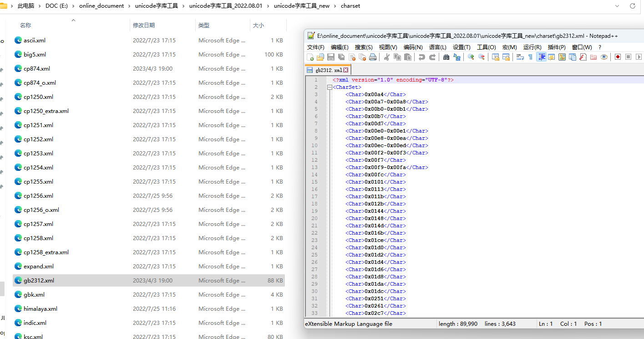Select the himalaya.xml file
This screenshot has height=339, width=644.
click(149, 308)
